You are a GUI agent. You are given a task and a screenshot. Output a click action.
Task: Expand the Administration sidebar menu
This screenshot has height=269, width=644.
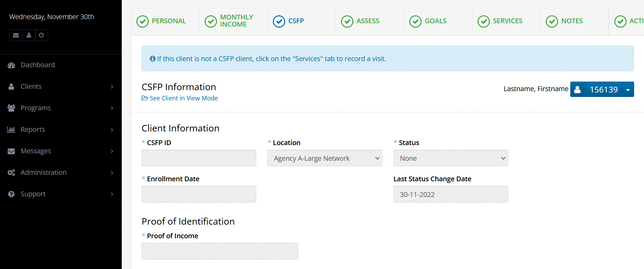click(x=61, y=173)
